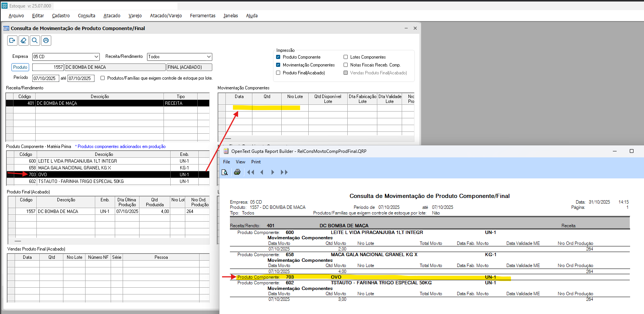
Task: Click Pessoa column header in Vendas table
Action: tap(161, 257)
